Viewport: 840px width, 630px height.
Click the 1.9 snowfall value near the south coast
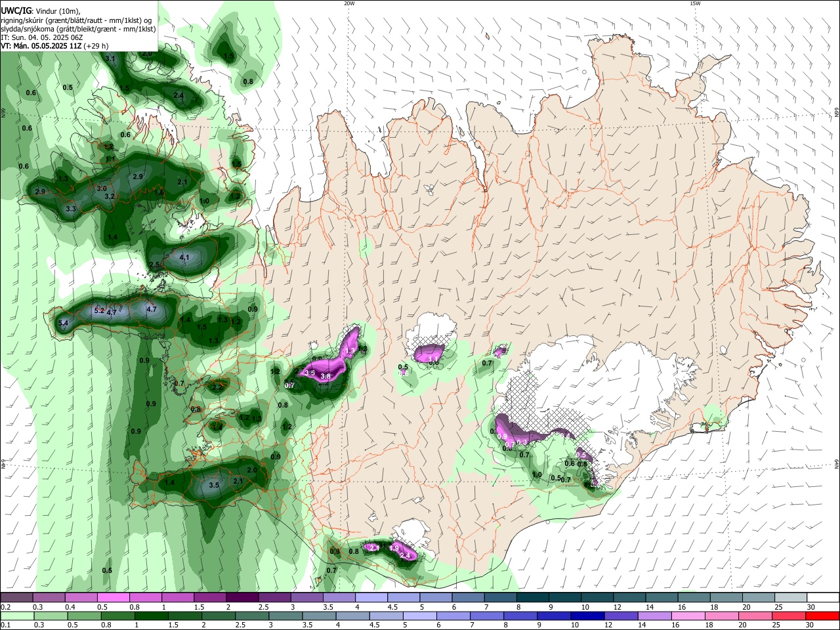coord(394,548)
